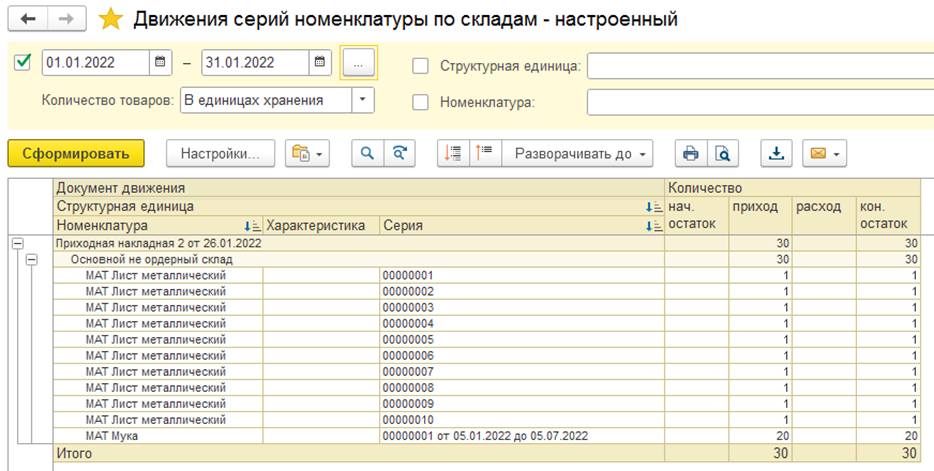Collapse the Основной не ордерный склад group
Viewport: 934px width, 471px height.
coord(32,260)
